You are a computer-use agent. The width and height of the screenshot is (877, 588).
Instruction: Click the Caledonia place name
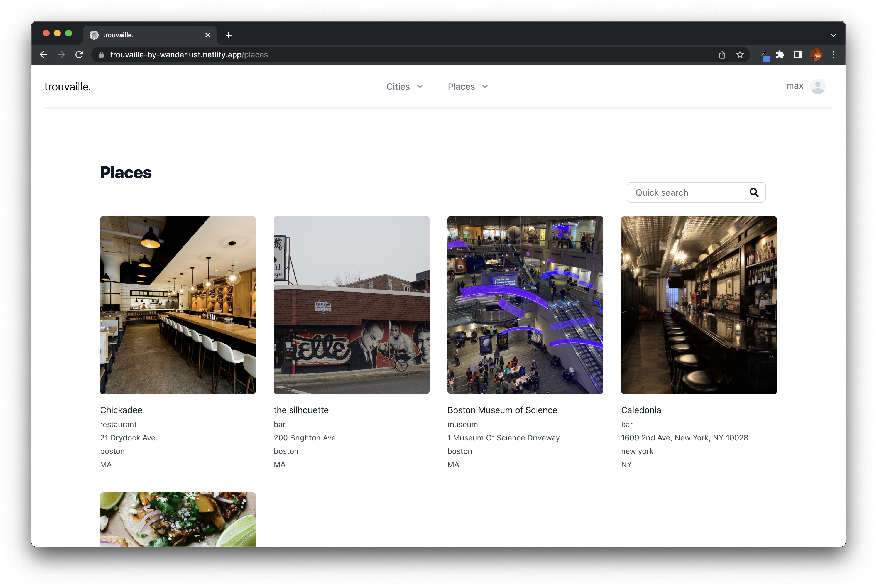tap(641, 410)
